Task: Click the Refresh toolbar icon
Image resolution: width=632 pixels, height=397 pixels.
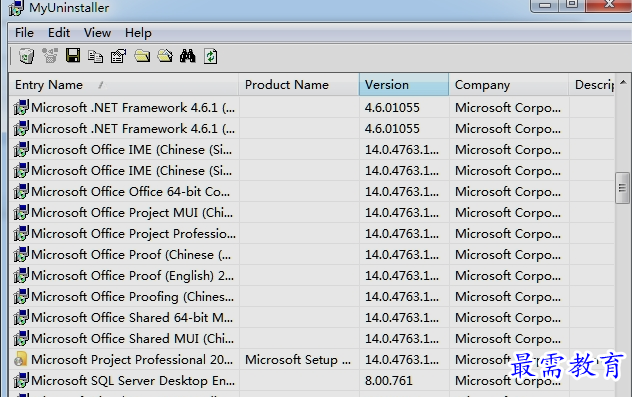Action: [211, 56]
